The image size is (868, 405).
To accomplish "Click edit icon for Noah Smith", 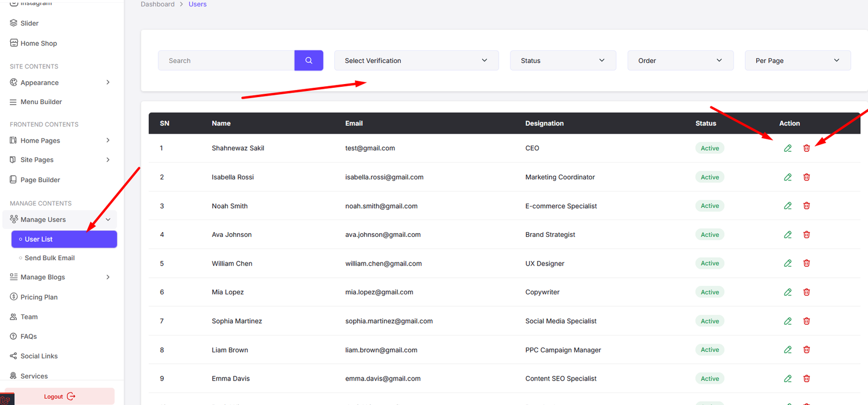I will coord(788,206).
